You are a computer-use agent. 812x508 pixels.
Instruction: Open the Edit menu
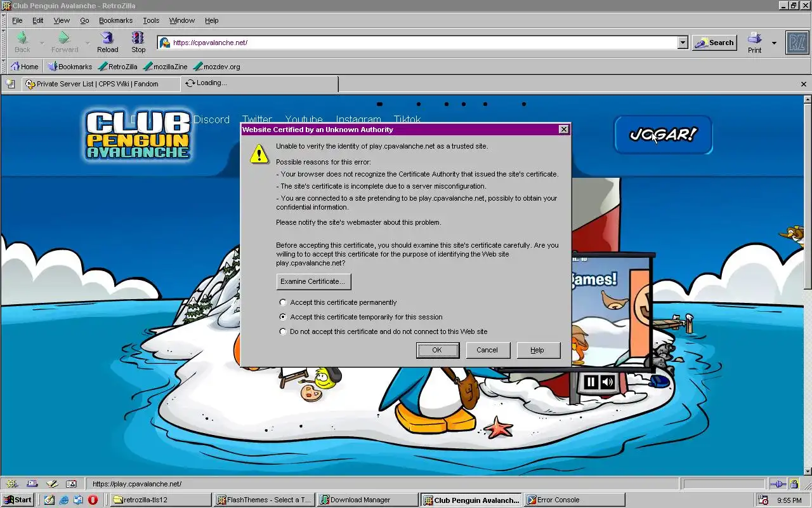(38, 20)
